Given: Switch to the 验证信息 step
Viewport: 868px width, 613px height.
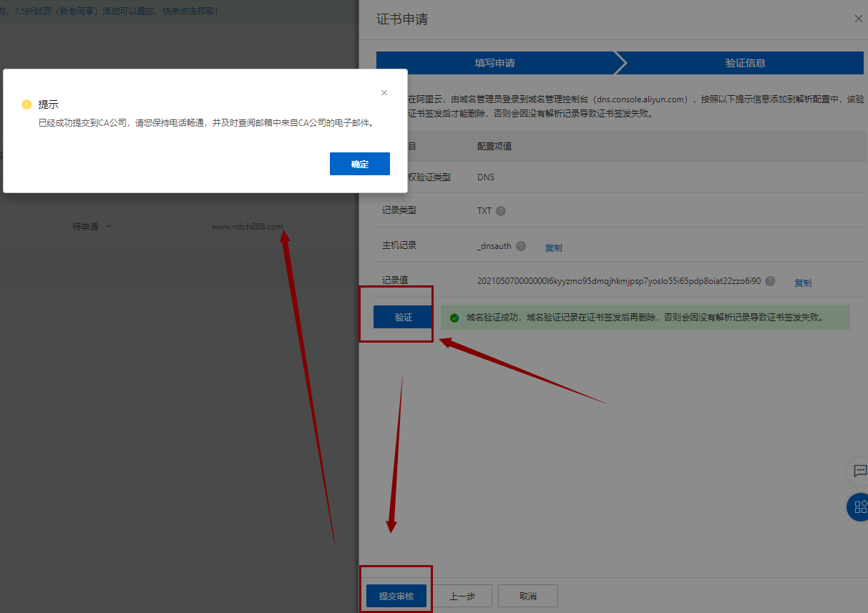Looking at the screenshot, I should [745, 63].
